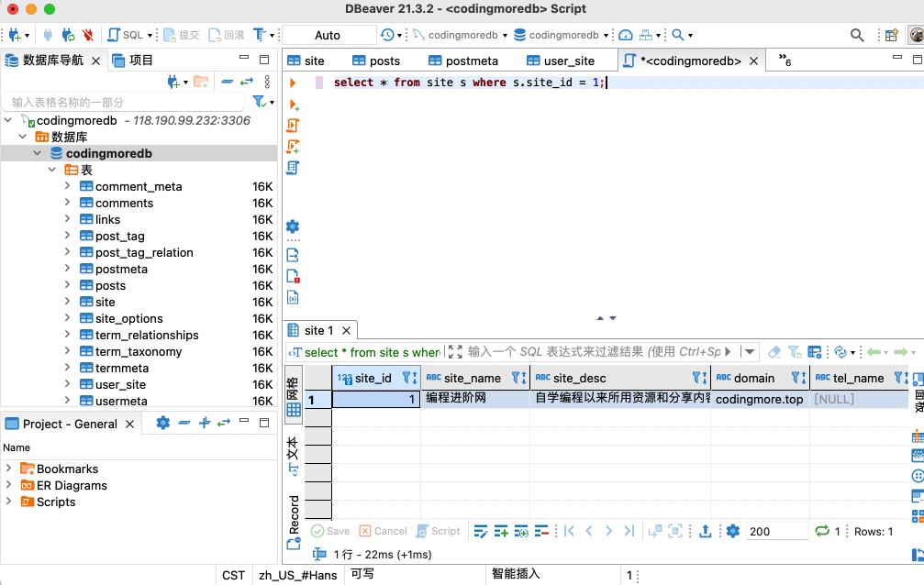Click the codingmore.top domain cell
924x585 pixels.
coord(759,399)
